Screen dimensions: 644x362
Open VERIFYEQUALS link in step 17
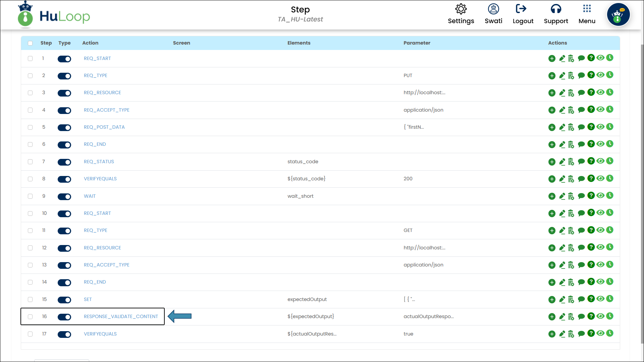(x=100, y=334)
